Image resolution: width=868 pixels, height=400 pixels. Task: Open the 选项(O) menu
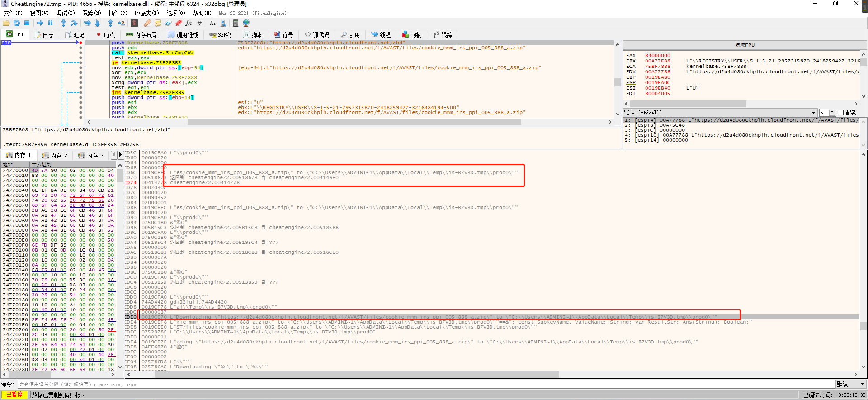[x=176, y=13]
